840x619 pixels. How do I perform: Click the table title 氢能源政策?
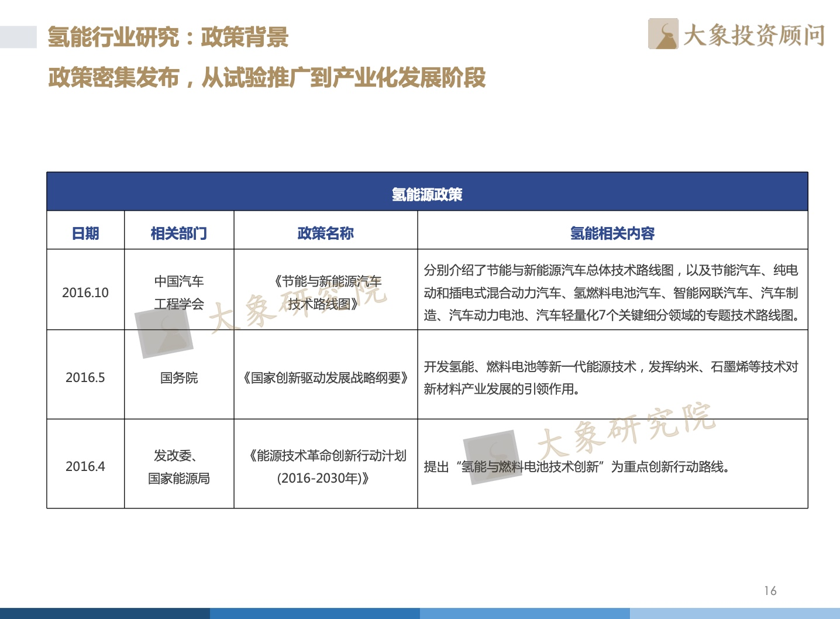pyautogui.click(x=427, y=194)
